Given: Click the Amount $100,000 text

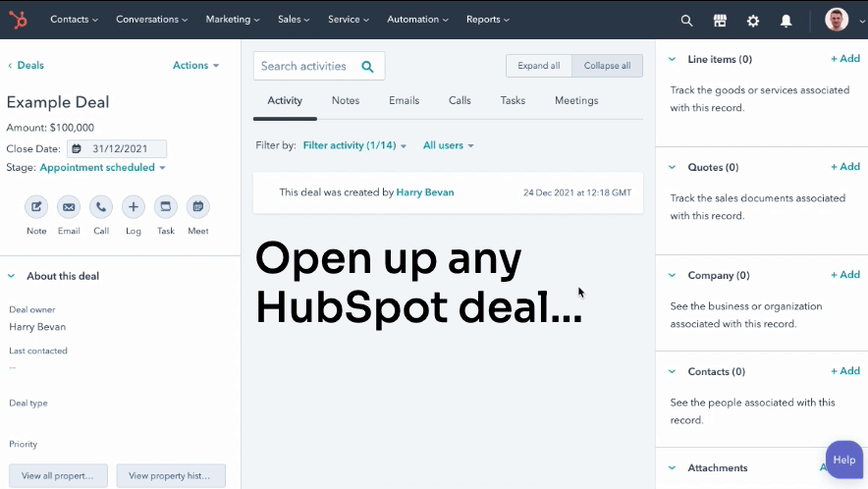Looking at the screenshot, I should [x=50, y=128].
